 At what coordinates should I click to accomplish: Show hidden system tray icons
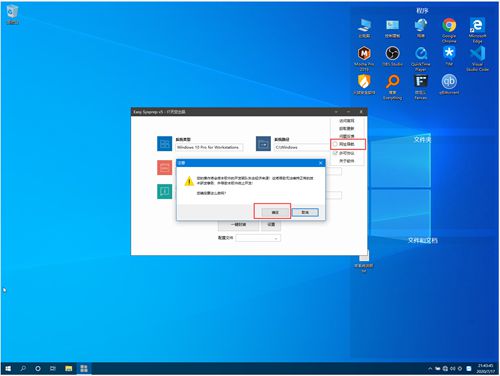[x=430, y=368]
